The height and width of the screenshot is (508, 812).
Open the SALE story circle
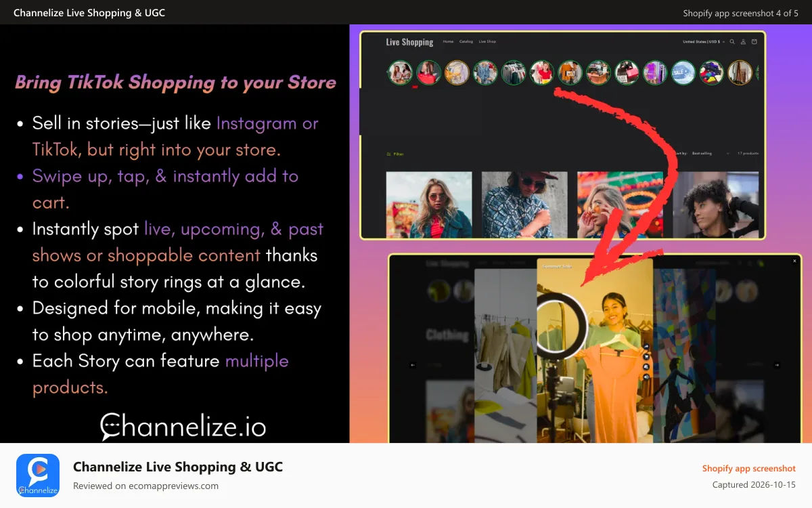[683, 72]
